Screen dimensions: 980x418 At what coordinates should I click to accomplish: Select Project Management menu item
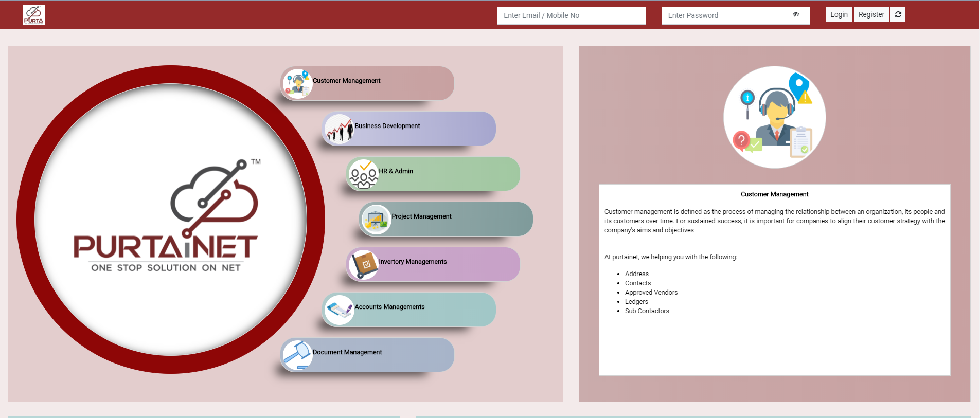point(446,219)
